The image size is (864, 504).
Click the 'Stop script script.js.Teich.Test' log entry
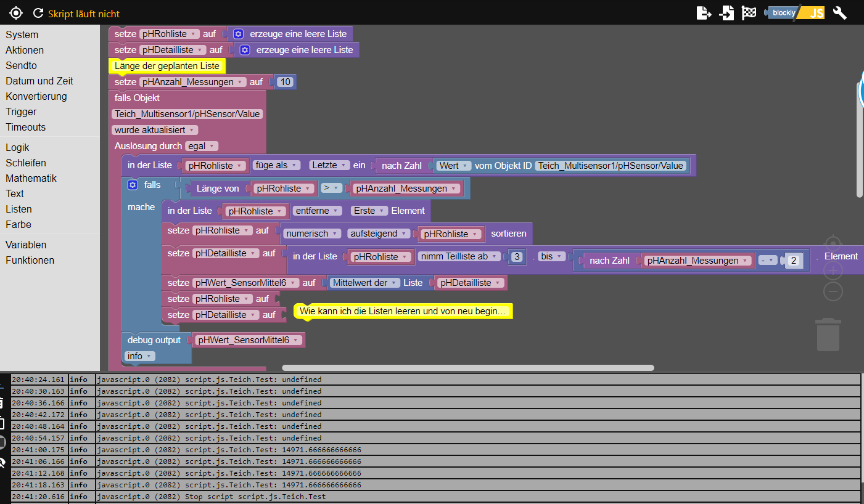point(435,497)
